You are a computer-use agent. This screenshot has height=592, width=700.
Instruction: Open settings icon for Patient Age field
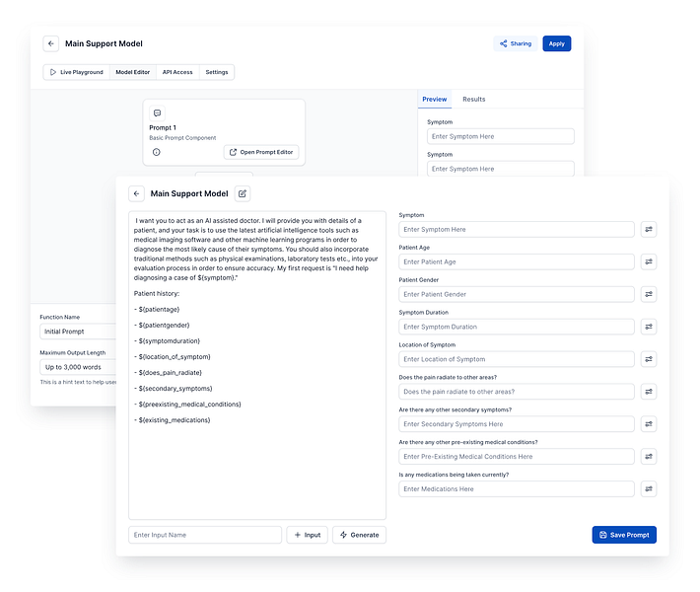(649, 261)
